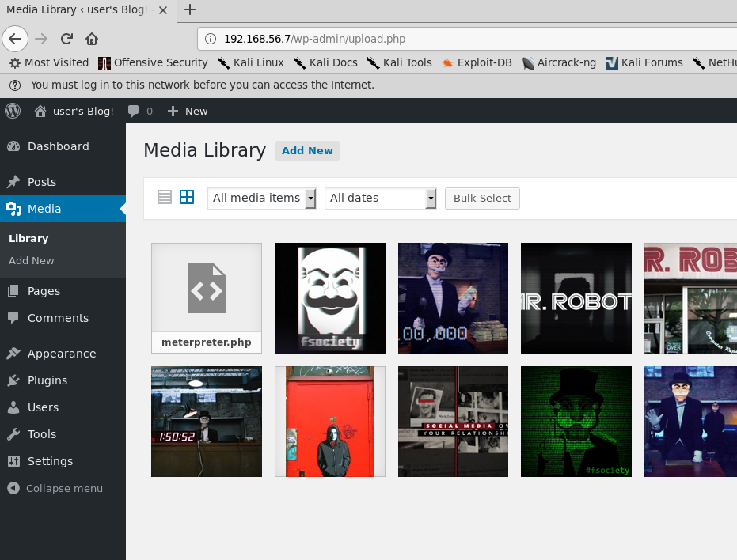This screenshot has height=560, width=737.
Task: Click the WordPress logo in admin bar
Action: click(13, 111)
